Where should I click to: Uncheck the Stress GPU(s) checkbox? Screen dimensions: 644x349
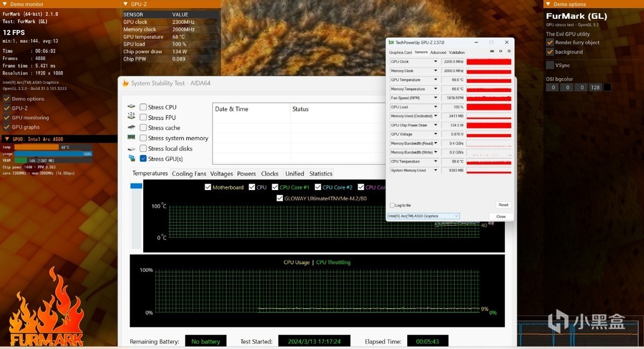(143, 158)
